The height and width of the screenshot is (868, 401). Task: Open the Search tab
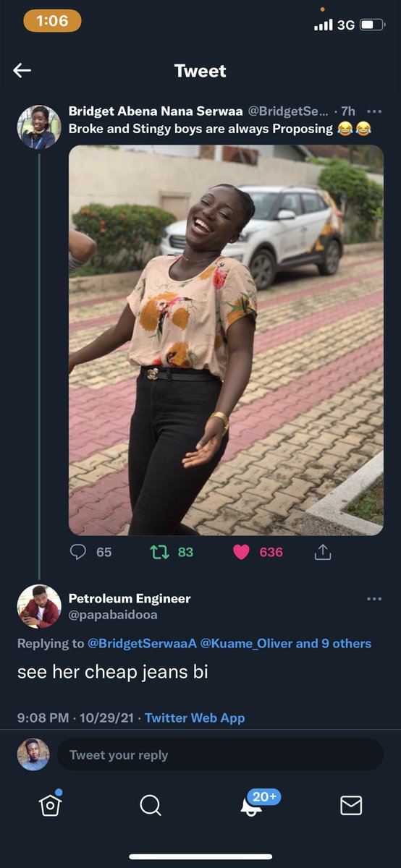point(151,805)
